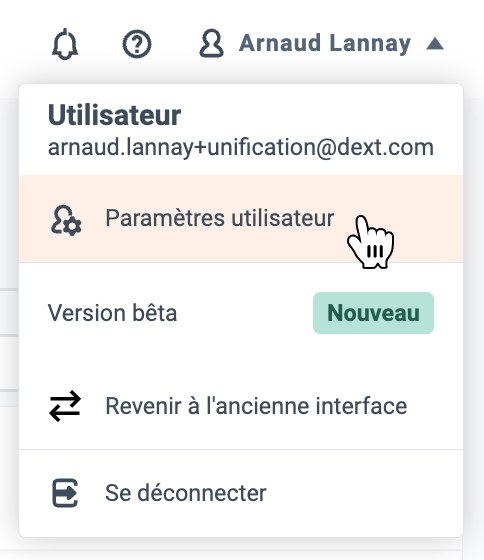The image size is (484, 560).
Task: Collapse the user menu with the triangle arrow
Action: [435, 44]
